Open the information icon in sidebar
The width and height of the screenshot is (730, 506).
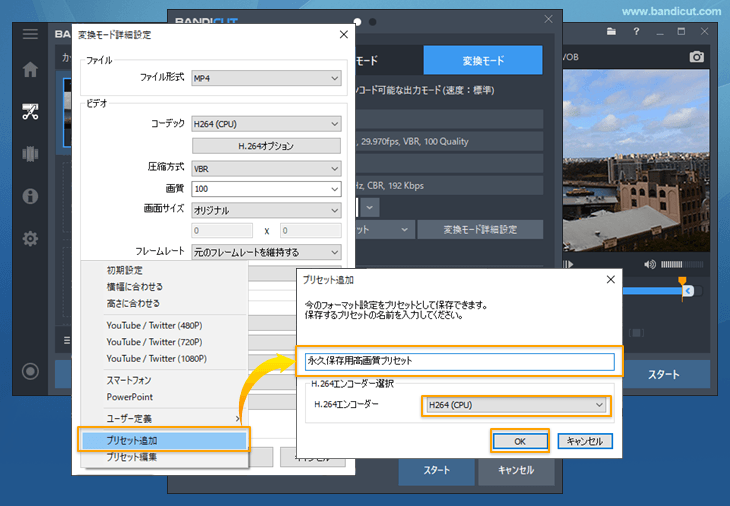(x=30, y=196)
